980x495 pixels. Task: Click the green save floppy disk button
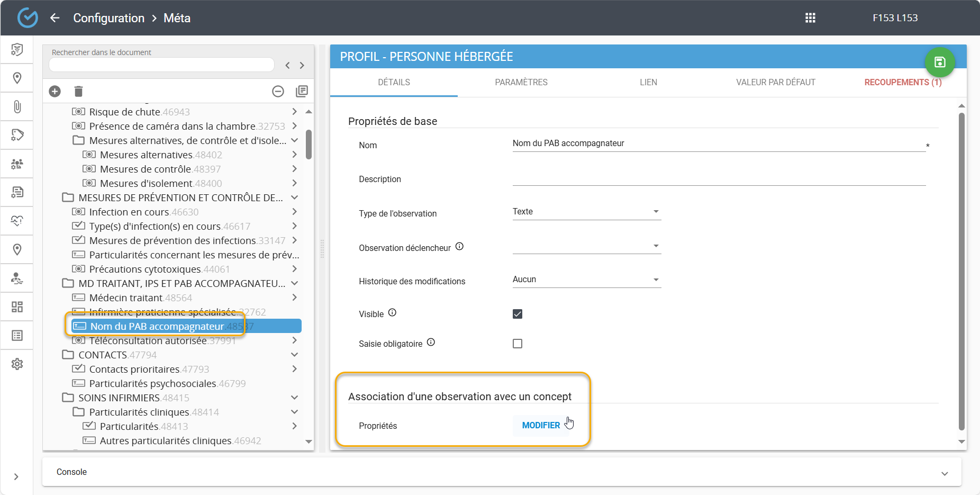pos(939,62)
